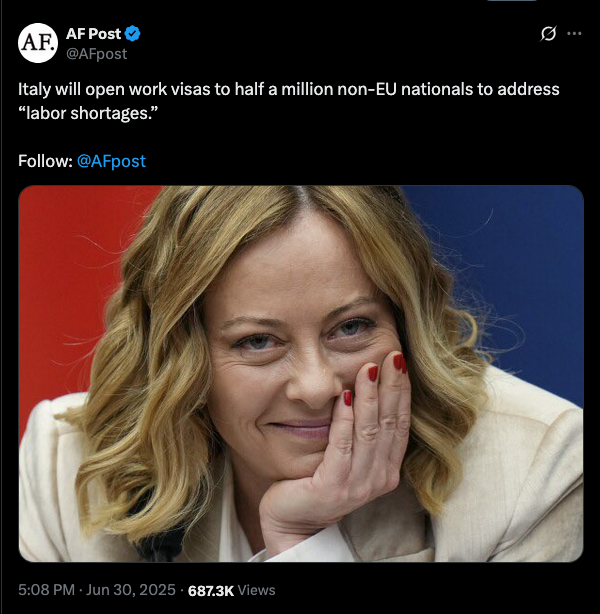This screenshot has height=614, width=600.
Task: Click the AF Post display name
Action: 93,34
